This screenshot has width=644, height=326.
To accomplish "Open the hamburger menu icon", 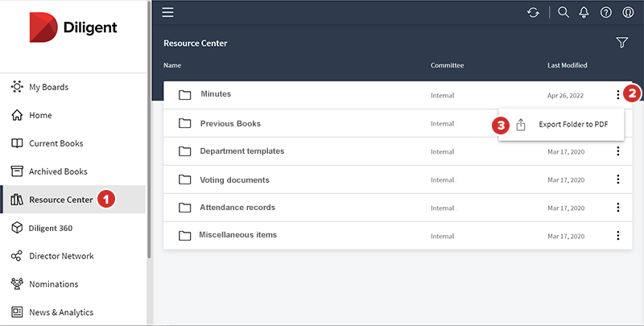I will tap(167, 12).
